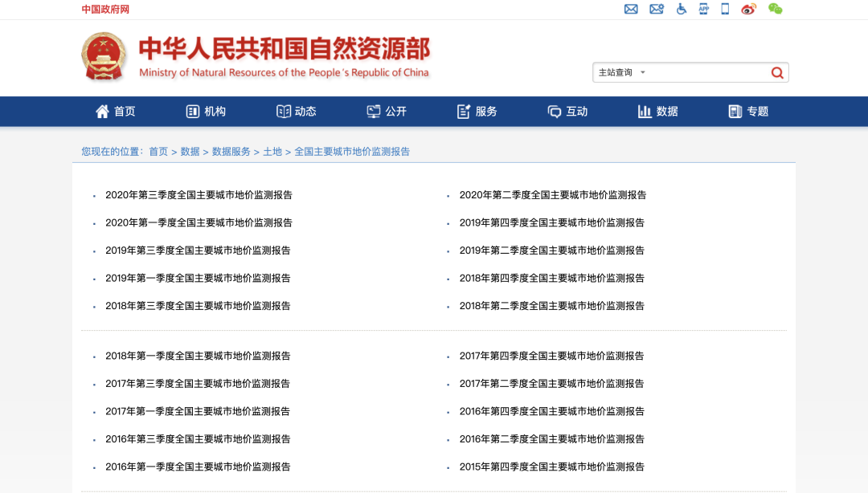
Task: Open 2015年第四季度全国主要城市地价监测报告
Action: [x=552, y=467]
